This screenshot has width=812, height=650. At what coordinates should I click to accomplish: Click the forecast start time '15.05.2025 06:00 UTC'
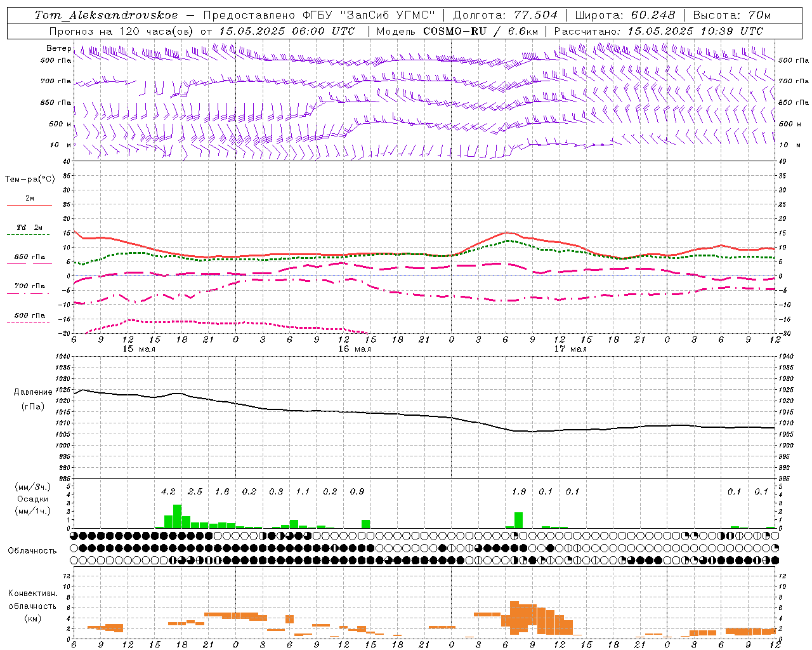pyautogui.click(x=287, y=31)
